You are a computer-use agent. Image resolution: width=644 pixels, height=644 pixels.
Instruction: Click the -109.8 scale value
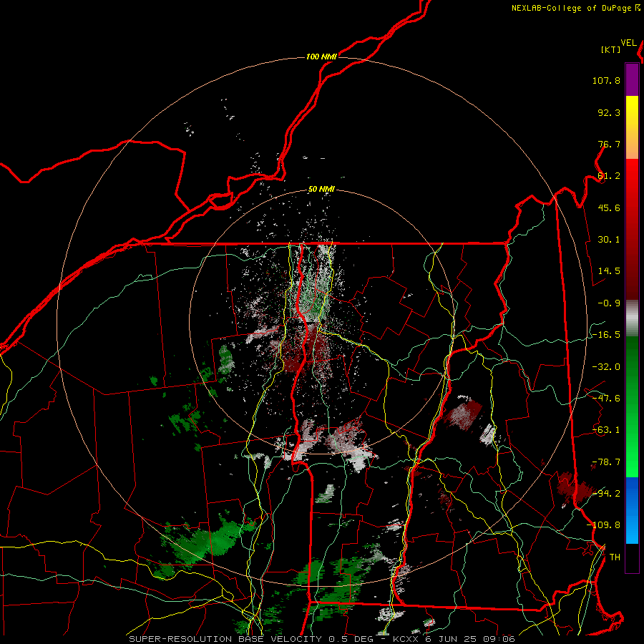pos(603,525)
